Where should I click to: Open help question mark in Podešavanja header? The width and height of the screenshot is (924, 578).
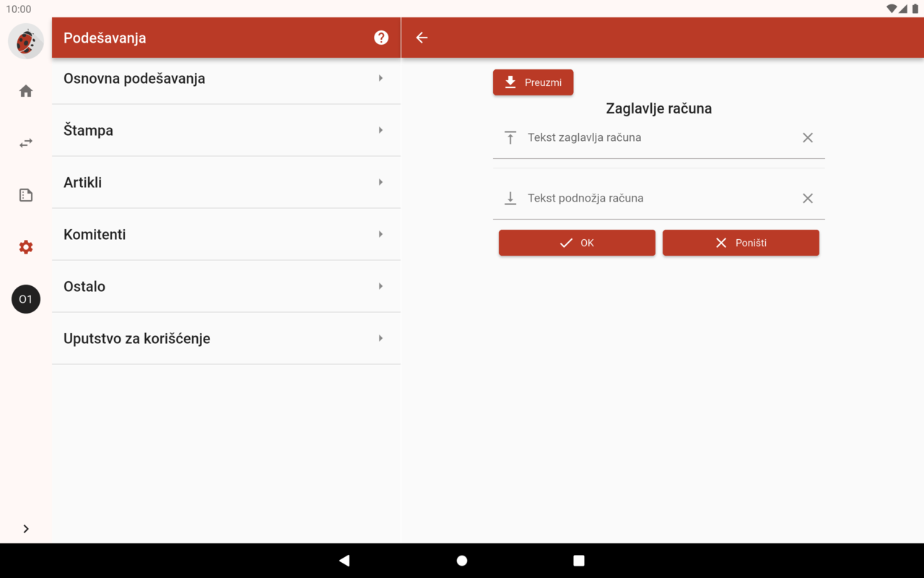[381, 38]
